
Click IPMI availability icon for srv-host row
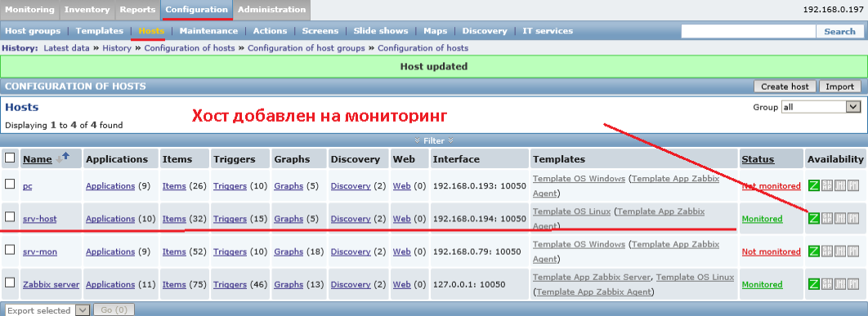point(853,219)
